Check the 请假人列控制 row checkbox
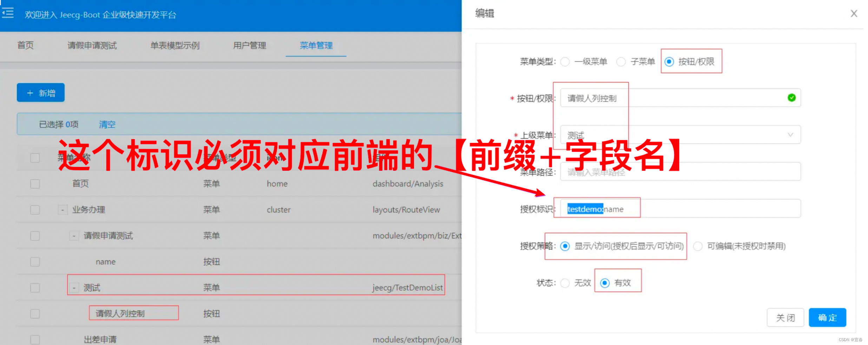 [35, 314]
